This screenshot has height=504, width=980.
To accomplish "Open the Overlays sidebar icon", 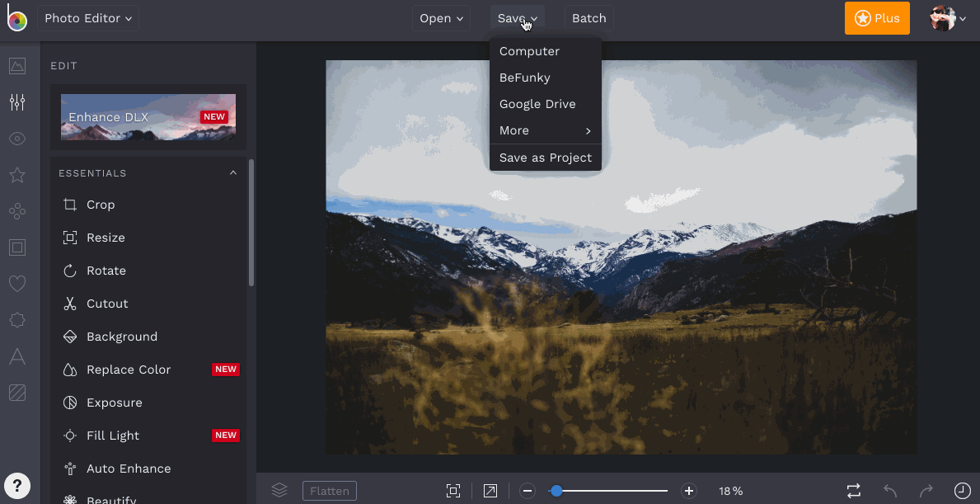I will tap(17, 320).
